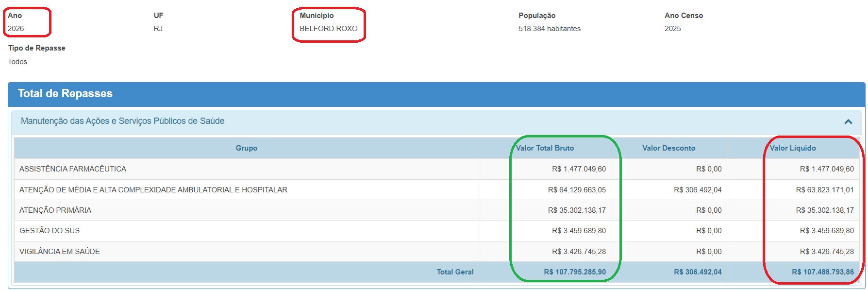The height and width of the screenshot is (290, 868).
Task: Click the total gross value R$ 107.795.285,90
Action: pyautogui.click(x=575, y=272)
